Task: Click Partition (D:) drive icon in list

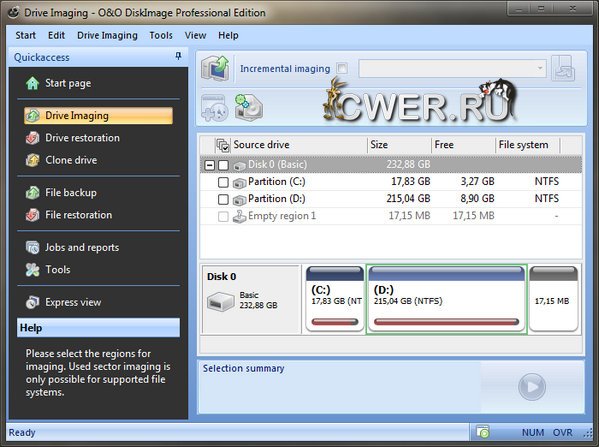Action: (240, 199)
